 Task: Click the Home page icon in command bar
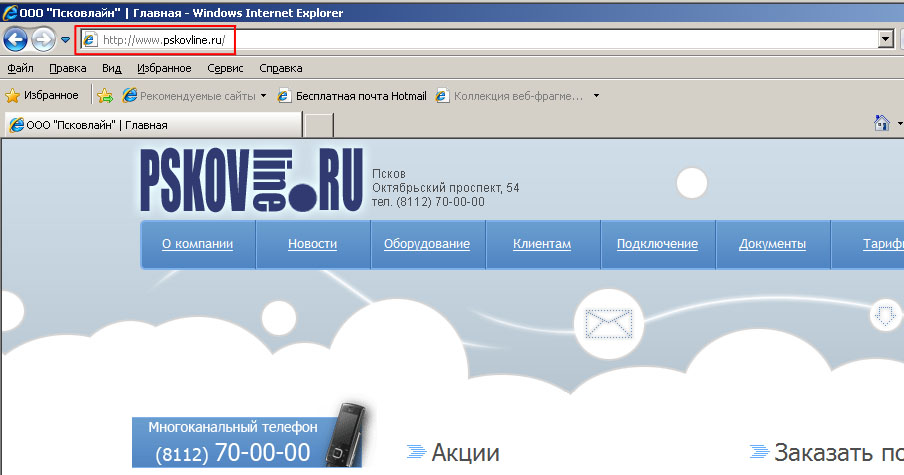coord(882,122)
